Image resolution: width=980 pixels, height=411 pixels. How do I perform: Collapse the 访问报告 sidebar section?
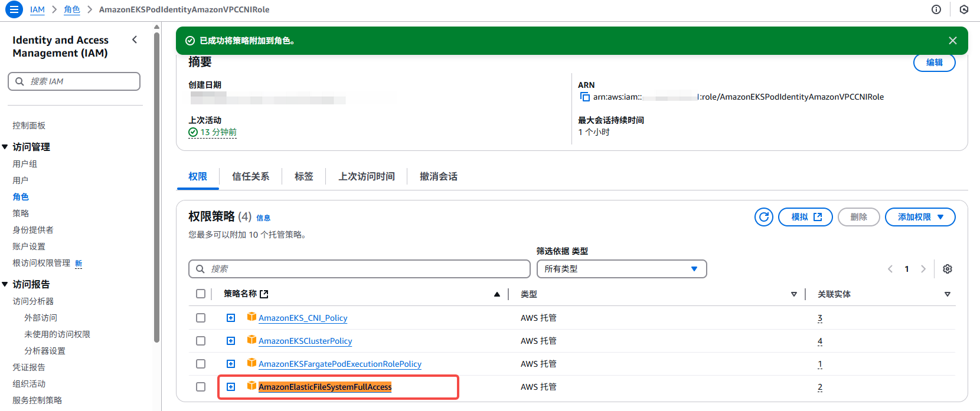click(x=5, y=284)
